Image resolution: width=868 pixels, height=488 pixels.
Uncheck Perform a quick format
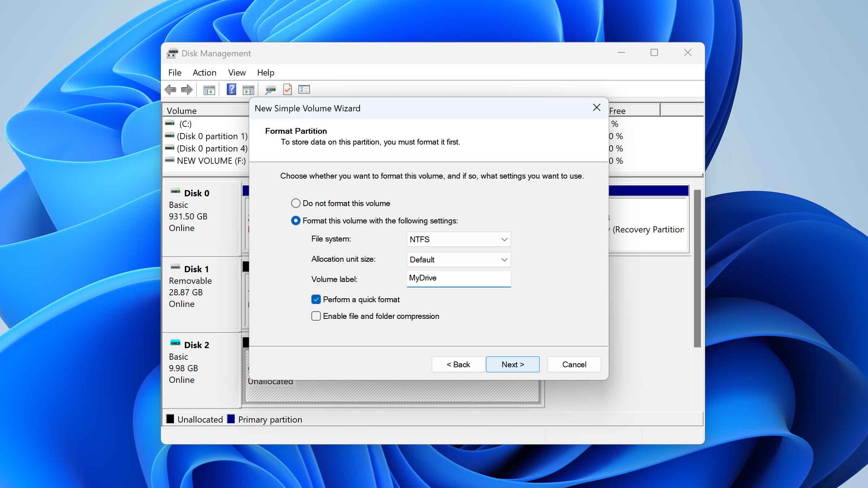coord(316,299)
